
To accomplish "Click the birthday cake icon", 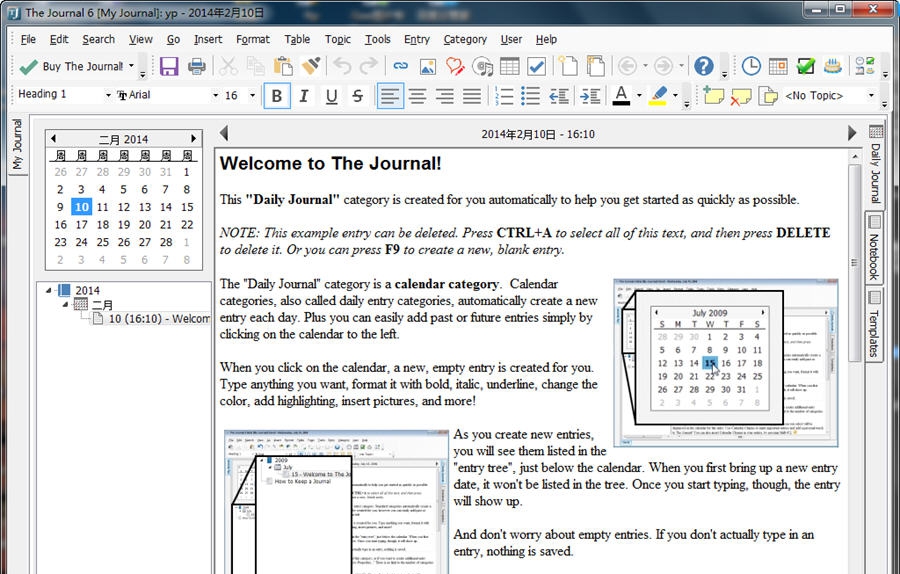I will 833,67.
